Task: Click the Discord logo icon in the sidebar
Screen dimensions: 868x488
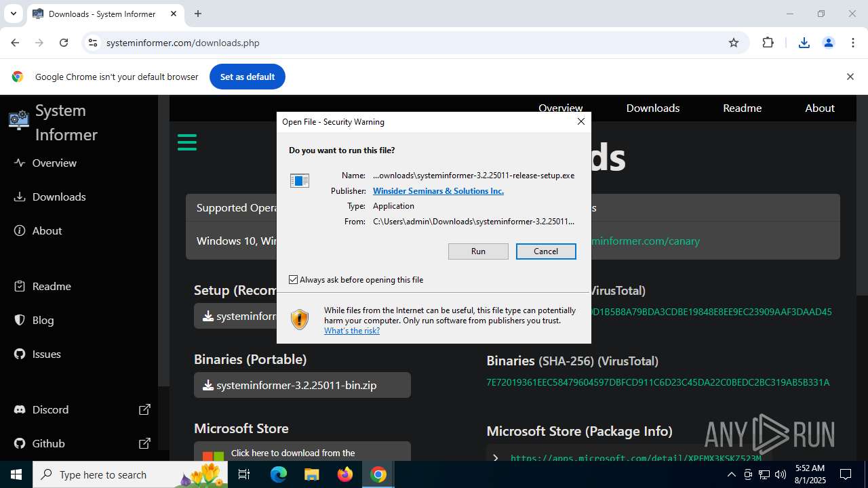Action: (20, 409)
